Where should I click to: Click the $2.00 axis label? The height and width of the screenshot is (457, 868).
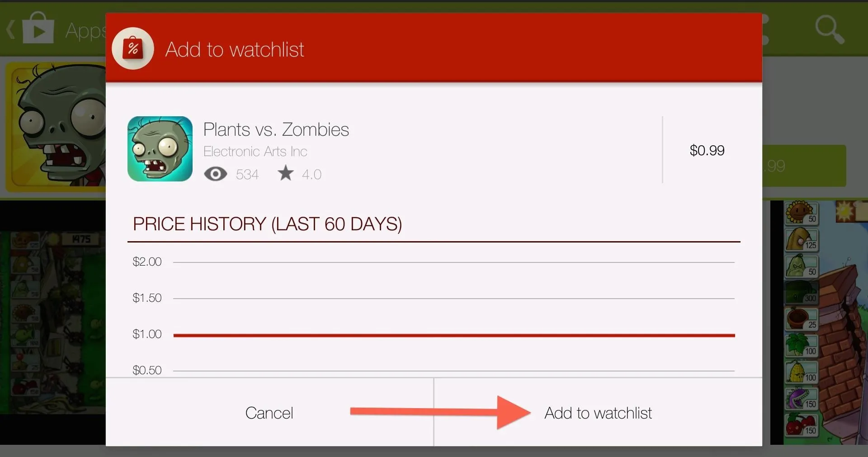pyautogui.click(x=147, y=262)
